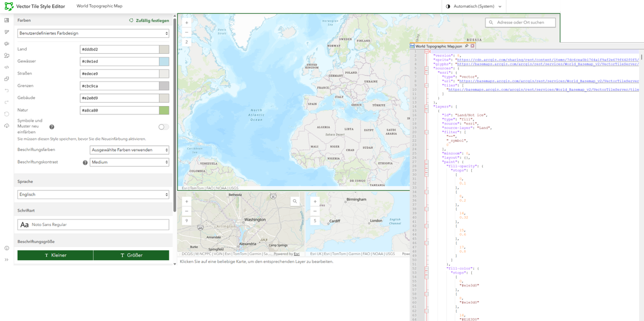Image resolution: width=644 pixels, height=321 pixels.
Task: Collapse the "esri" fold marker in JSON
Action: click(x=426, y=73)
